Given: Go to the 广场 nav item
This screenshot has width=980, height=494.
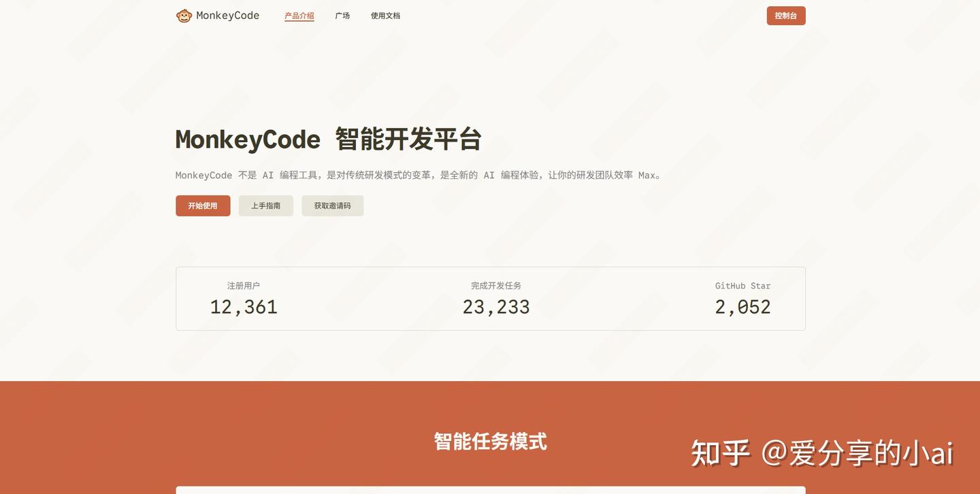Looking at the screenshot, I should point(342,16).
